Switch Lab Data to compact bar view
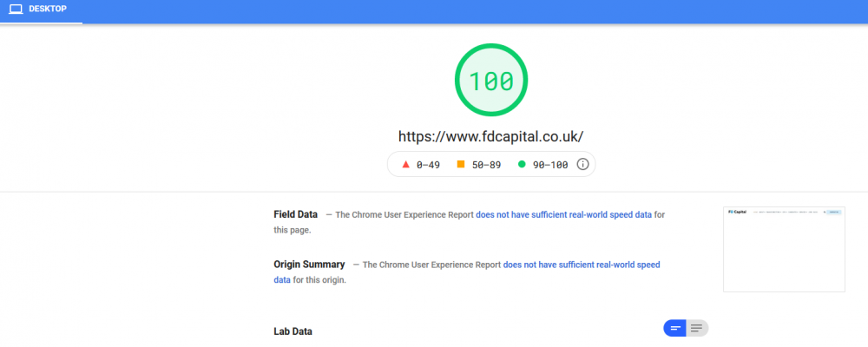This screenshot has height=347, width=868. (674, 328)
